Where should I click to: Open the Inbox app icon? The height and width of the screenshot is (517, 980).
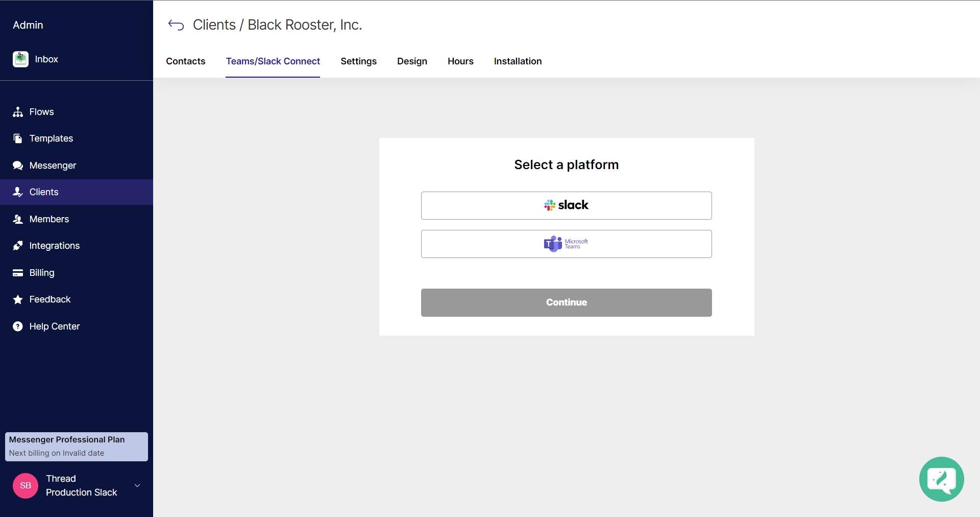20,59
